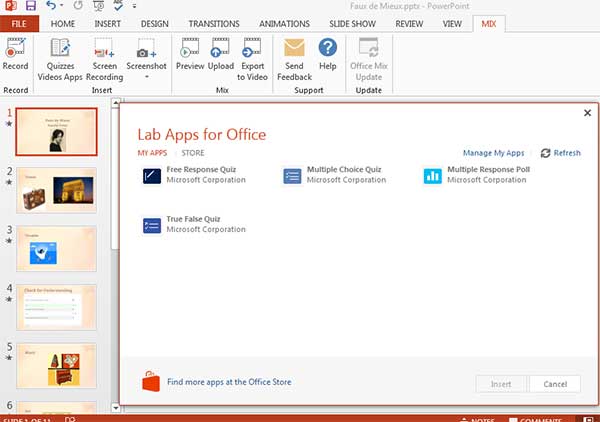Screen dimensions: 600x422
Task: Open the Undo history dropdown
Action: [62, 6]
